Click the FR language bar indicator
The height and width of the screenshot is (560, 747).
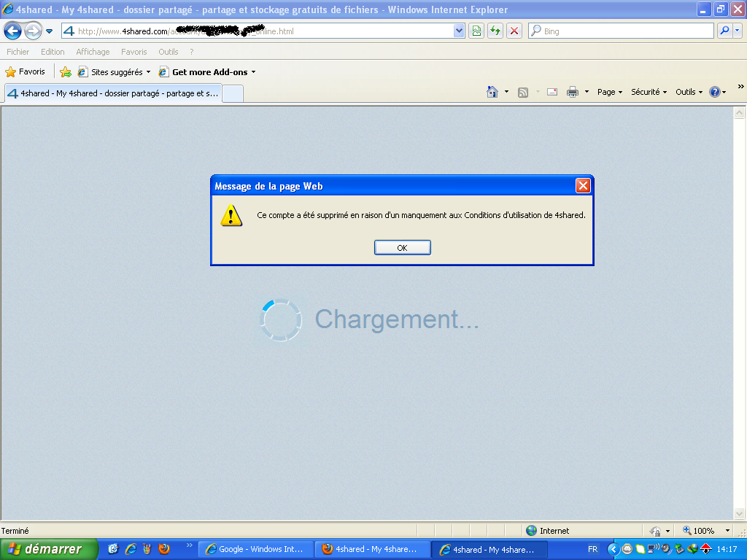click(x=592, y=549)
